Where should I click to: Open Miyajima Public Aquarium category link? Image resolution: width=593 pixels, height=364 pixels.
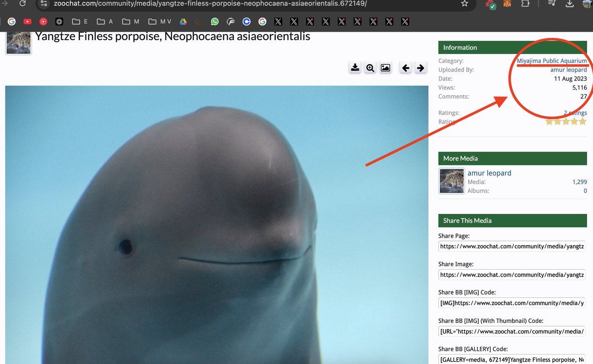[552, 61]
